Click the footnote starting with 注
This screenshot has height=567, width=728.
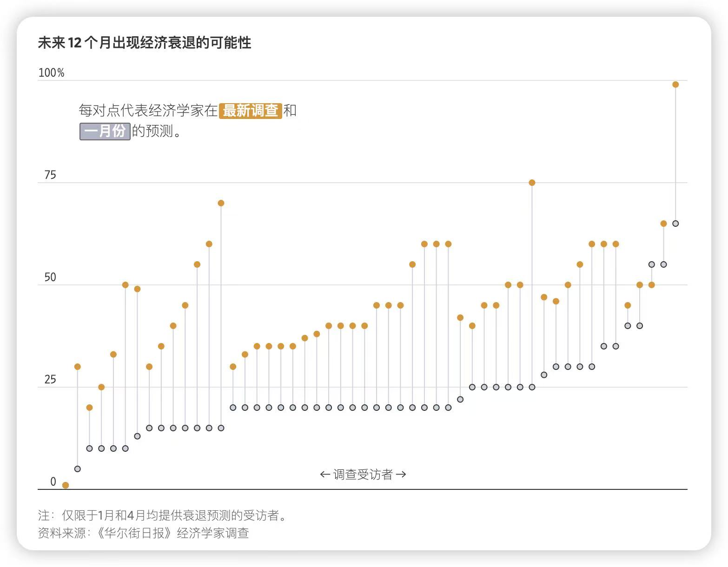[163, 515]
